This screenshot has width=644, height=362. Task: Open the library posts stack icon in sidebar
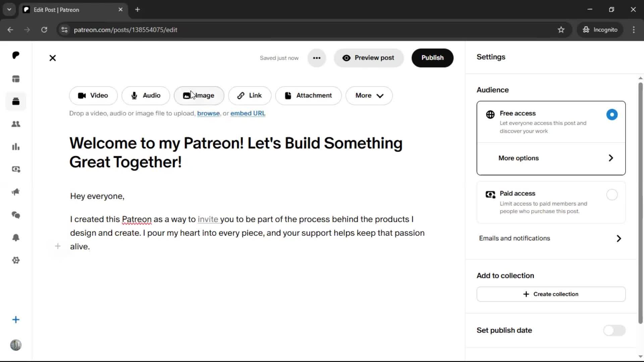pyautogui.click(x=16, y=101)
